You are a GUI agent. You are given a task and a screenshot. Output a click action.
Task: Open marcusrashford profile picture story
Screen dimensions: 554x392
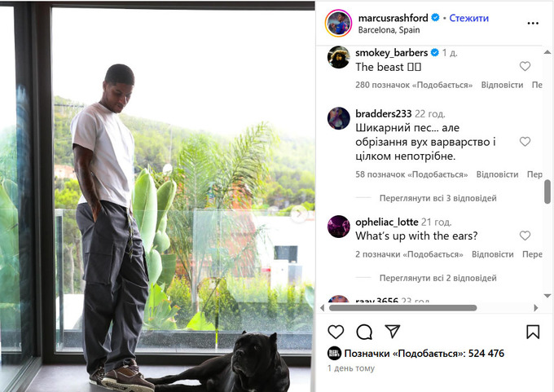coord(338,24)
